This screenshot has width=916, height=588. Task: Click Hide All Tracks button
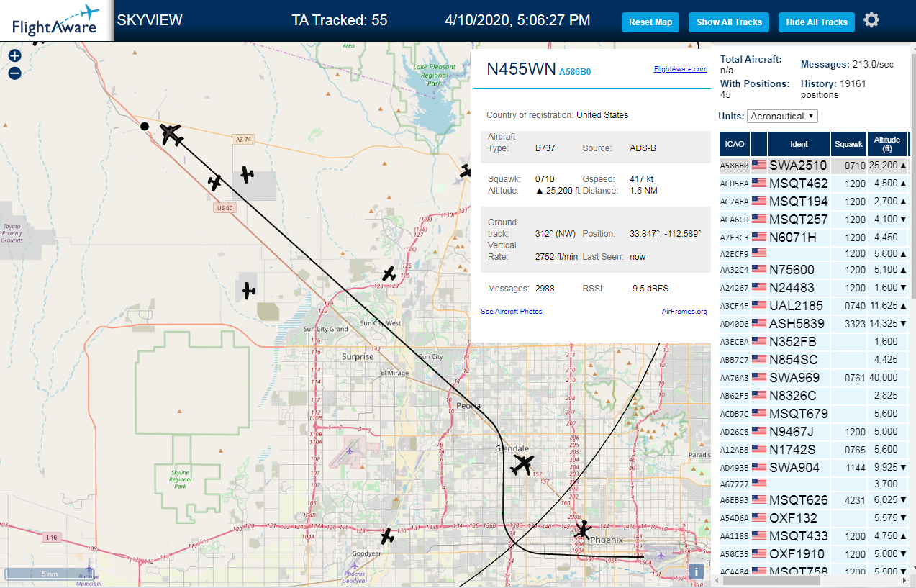click(817, 22)
